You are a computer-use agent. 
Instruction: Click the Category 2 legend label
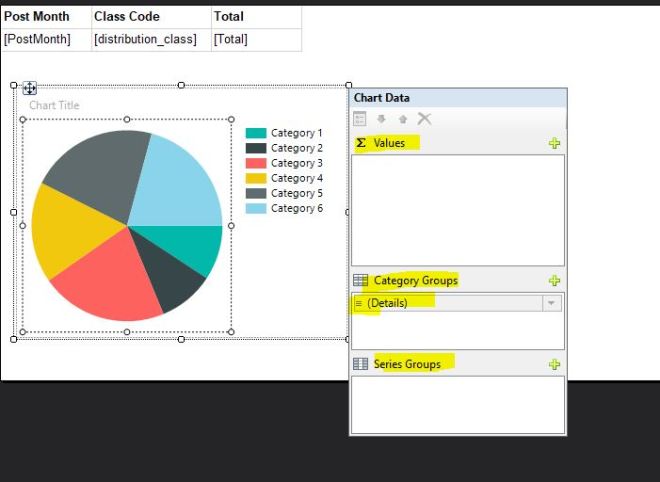coord(297,148)
